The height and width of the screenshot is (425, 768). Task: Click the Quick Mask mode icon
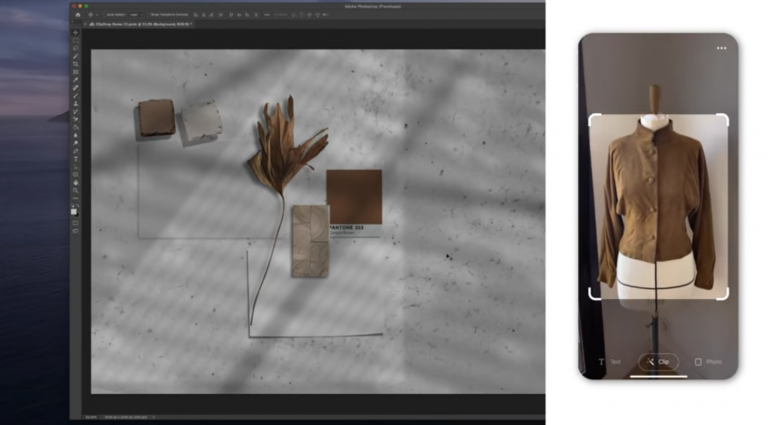click(75, 223)
